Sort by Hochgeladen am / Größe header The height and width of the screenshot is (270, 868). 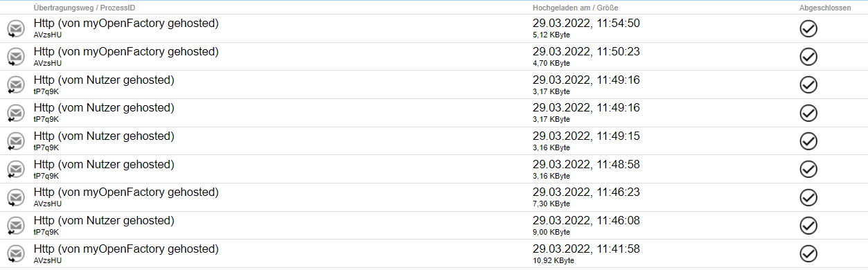(x=576, y=8)
